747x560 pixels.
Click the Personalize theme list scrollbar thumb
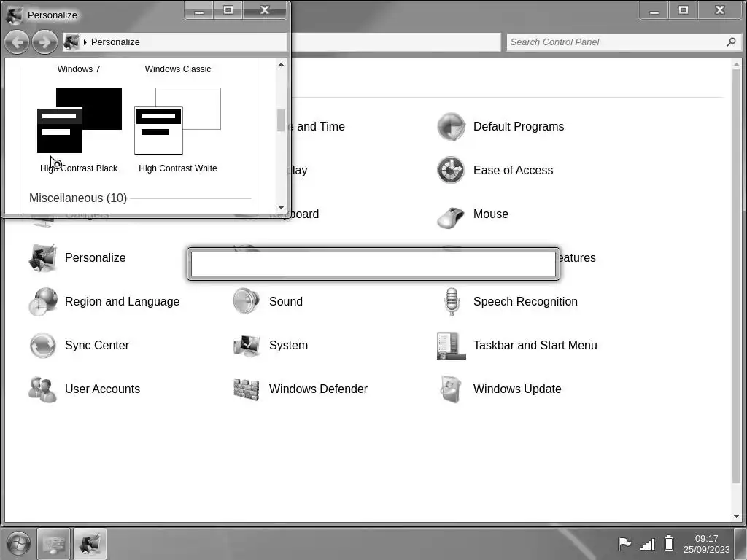pos(281,120)
